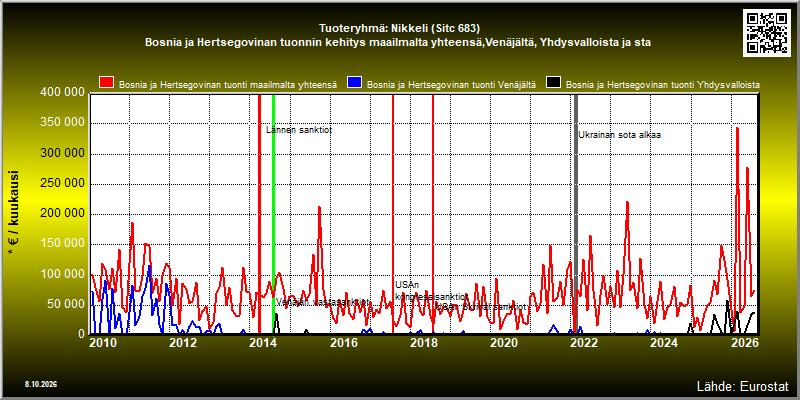Click the blue legend swatch for Venäjältä
Image resolution: width=800 pixels, height=400 pixels.
click(x=355, y=83)
